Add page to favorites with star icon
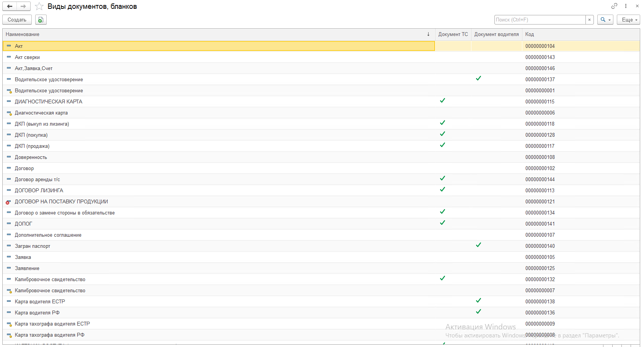644x347 pixels. (x=39, y=7)
